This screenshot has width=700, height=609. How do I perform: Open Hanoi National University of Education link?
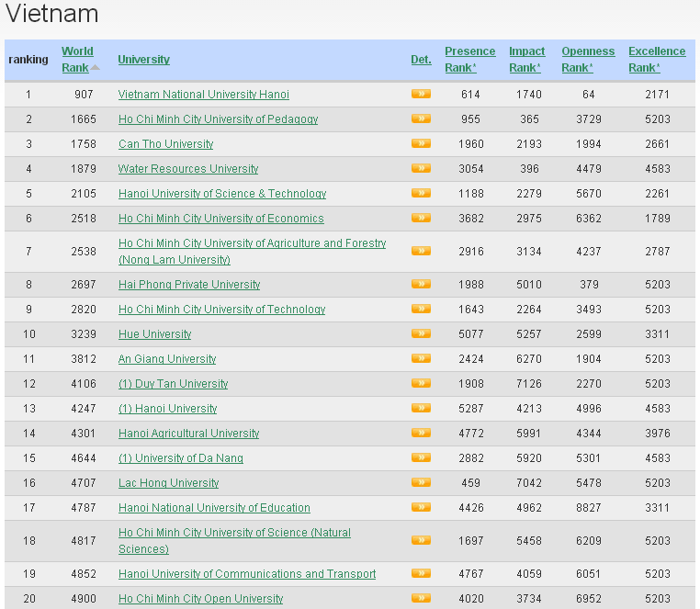[x=214, y=508]
